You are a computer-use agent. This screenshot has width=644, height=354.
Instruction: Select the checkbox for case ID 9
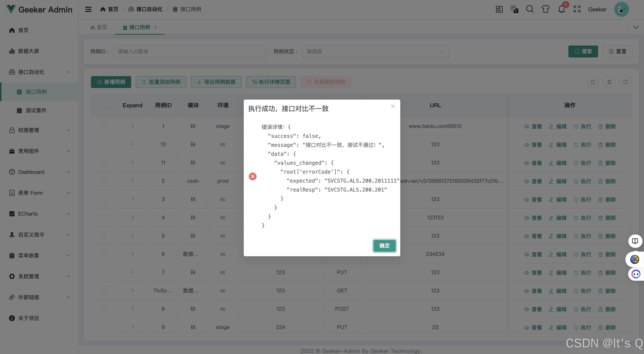[104, 327]
